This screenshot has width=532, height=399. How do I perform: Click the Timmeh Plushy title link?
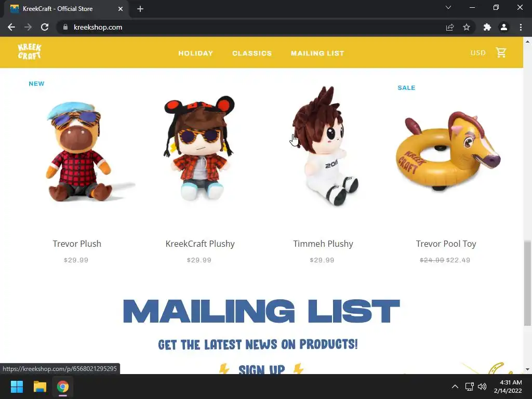coord(323,244)
